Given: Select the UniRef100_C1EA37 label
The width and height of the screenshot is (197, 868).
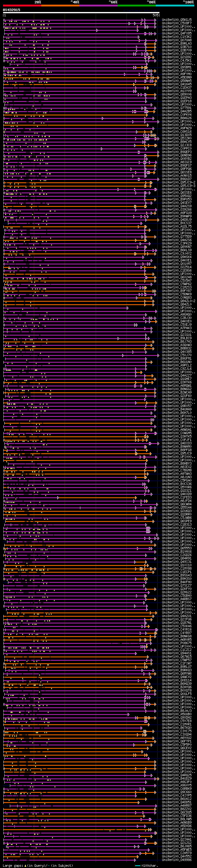Looking at the screenshot, I should pyautogui.click(x=177, y=88).
